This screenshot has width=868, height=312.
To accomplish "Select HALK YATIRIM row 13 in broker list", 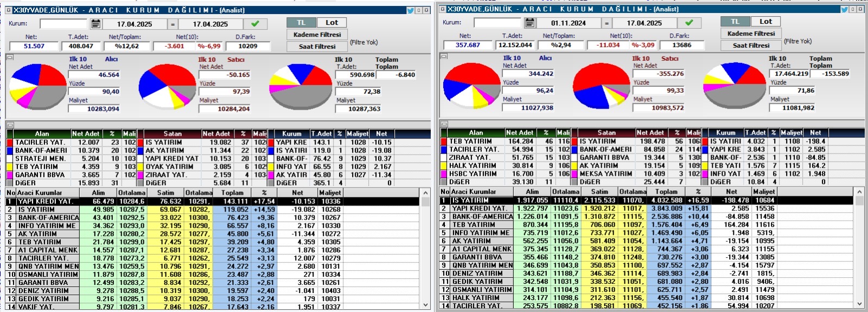I will (647, 298).
